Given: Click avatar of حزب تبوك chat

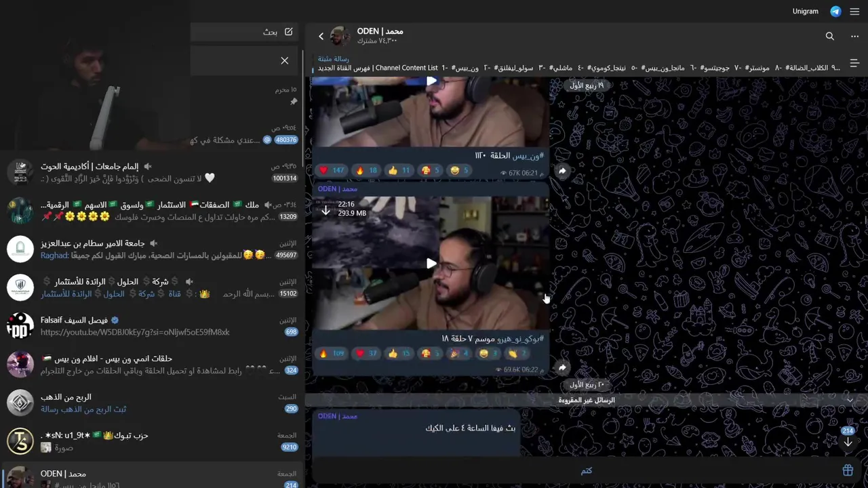Looking at the screenshot, I should pos(20,441).
